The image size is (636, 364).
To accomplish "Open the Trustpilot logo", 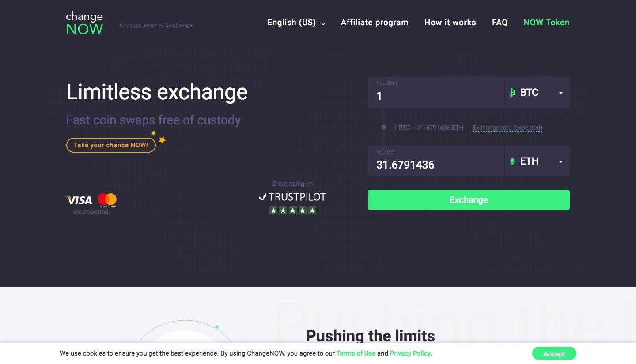I will 292,197.
